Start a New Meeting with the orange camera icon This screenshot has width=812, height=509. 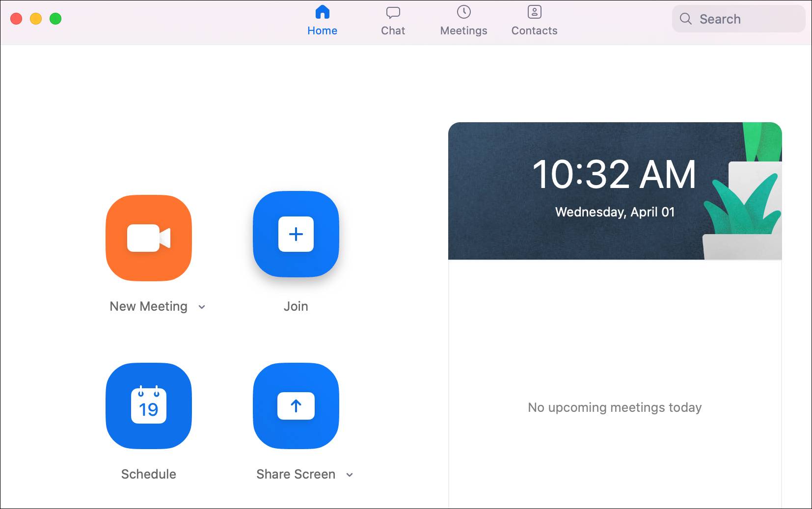pos(149,238)
